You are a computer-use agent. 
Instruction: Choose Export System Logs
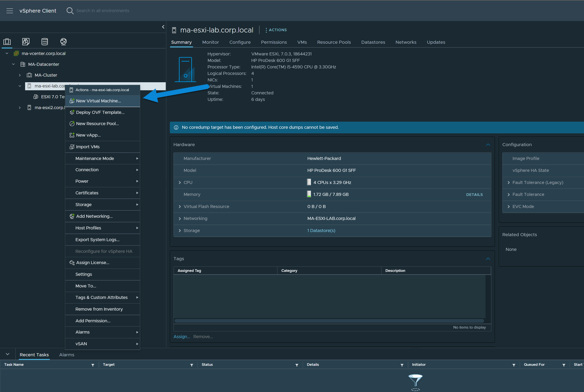coord(103,240)
